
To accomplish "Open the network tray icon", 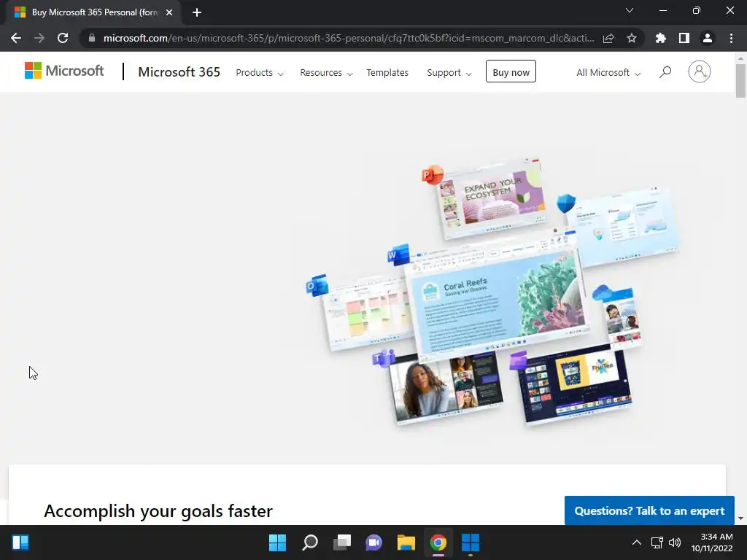I will tap(657, 542).
